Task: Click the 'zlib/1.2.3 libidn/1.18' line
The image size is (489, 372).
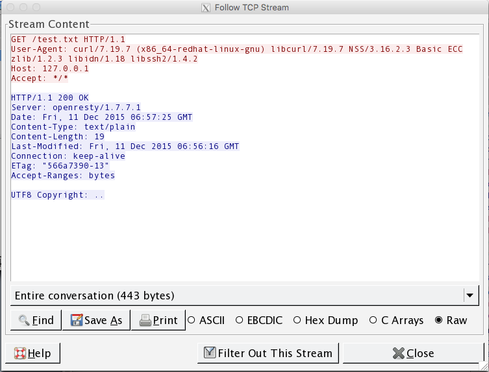Action: pos(104,59)
